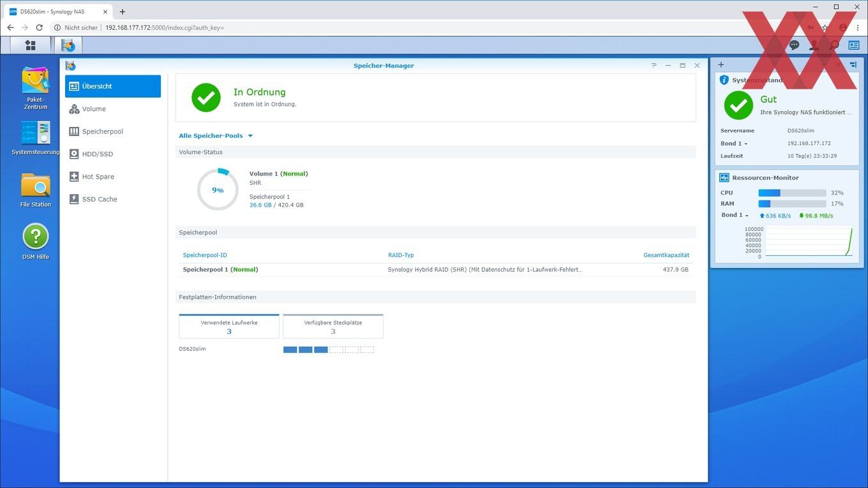Open the DSM search magnifier icon
Image resolution: width=868 pixels, height=488 pixels.
click(834, 45)
